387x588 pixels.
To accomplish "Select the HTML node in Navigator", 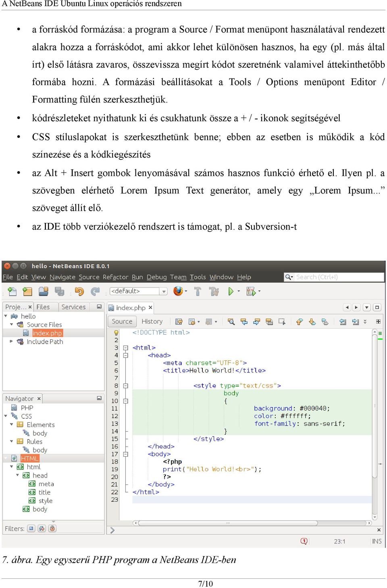I will click(x=29, y=459).
